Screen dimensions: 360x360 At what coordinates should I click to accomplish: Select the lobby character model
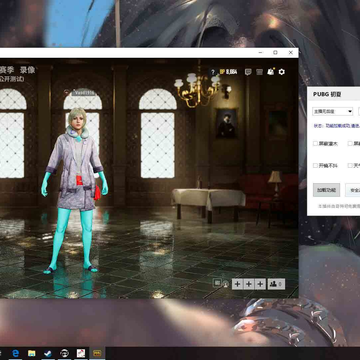pos(75,190)
